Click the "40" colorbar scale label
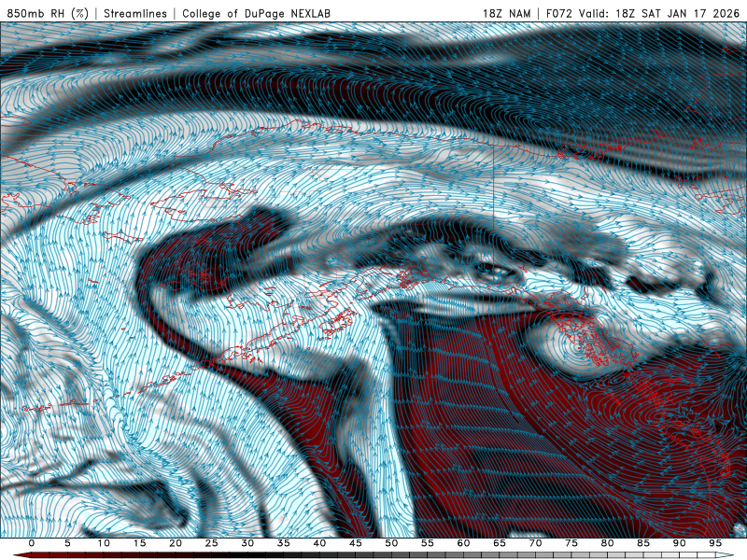 click(x=319, y=543)
